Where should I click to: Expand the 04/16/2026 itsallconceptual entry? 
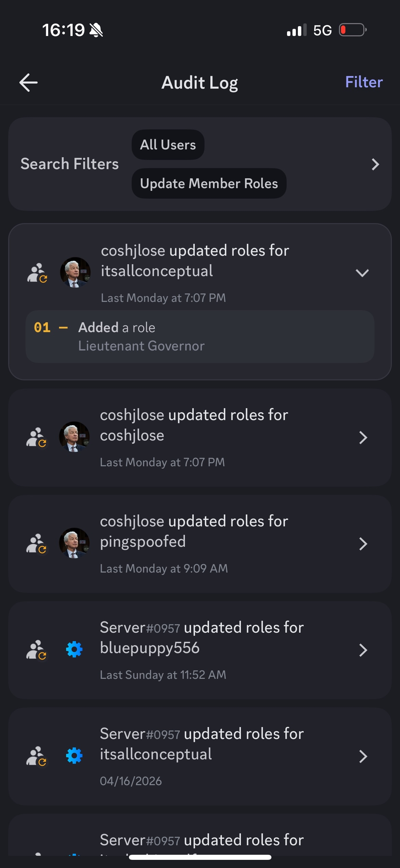point(363,757)
